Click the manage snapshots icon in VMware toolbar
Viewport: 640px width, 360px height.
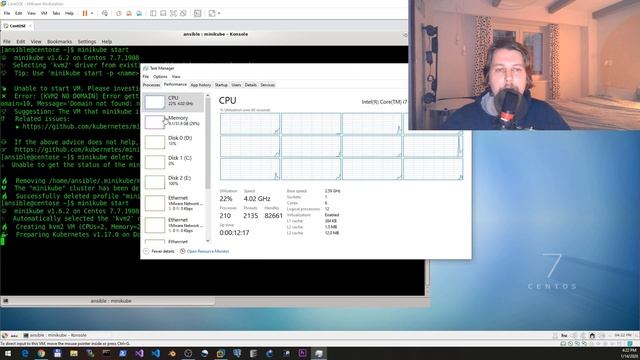(139, 13)
